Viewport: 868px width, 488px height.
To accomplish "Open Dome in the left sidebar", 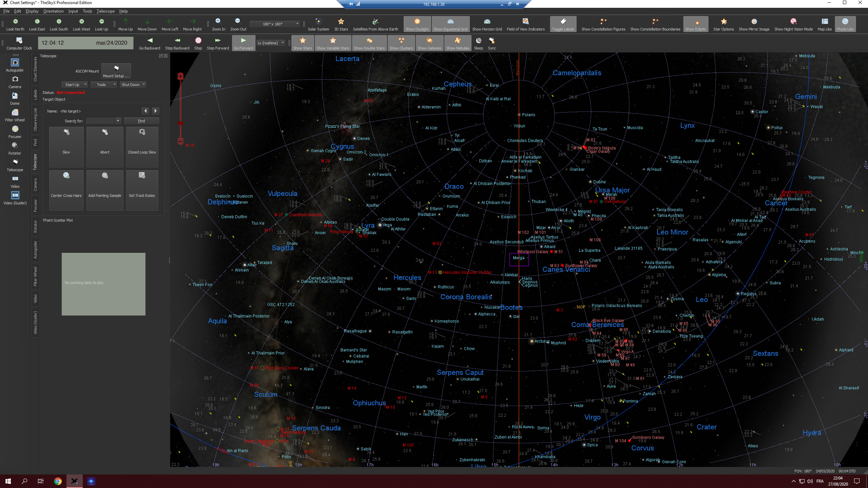I will [x=15, y=99].
